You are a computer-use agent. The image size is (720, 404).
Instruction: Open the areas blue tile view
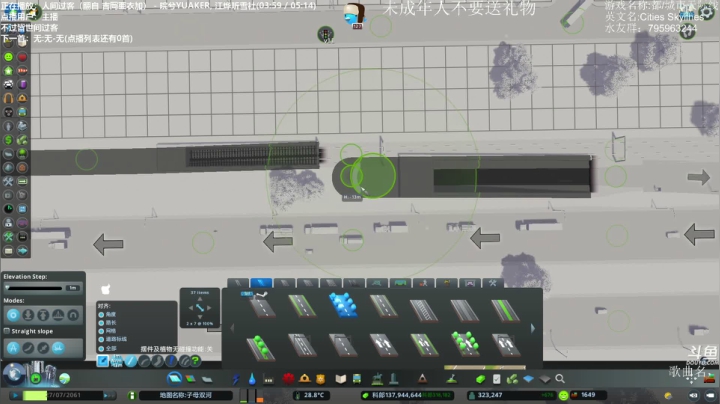(529, 379)
